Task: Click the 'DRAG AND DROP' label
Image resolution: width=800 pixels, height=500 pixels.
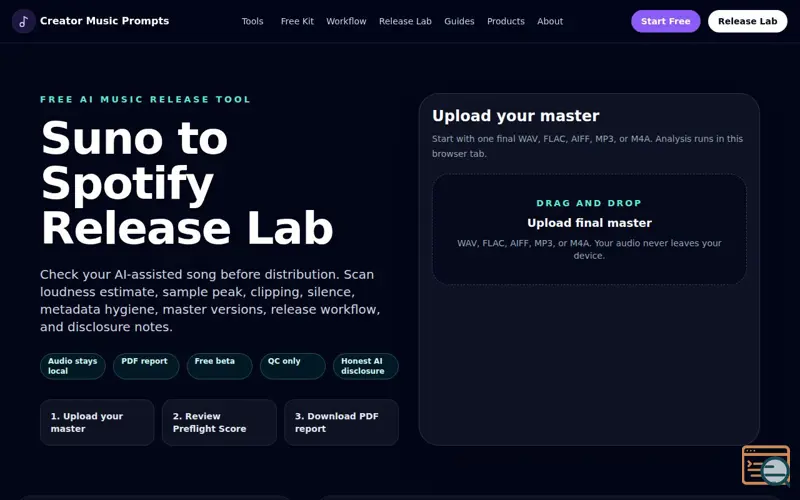Action: [589, 203]
